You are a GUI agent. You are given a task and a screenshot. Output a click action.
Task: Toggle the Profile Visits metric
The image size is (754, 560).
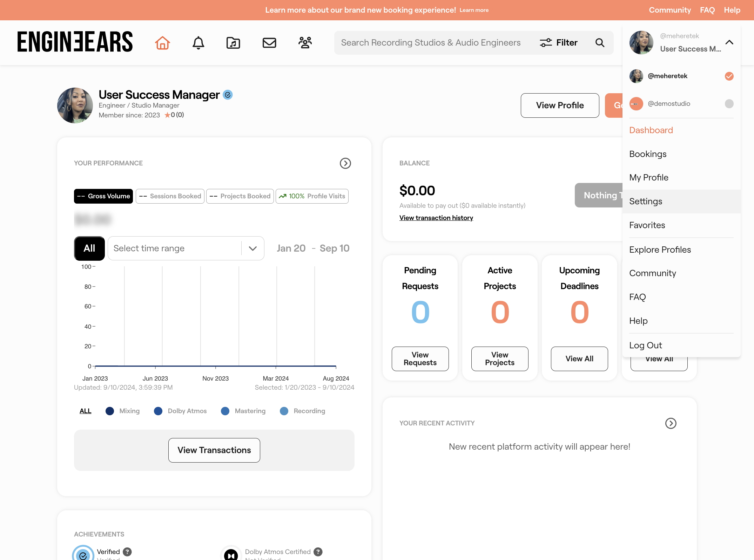coord(312,196)
